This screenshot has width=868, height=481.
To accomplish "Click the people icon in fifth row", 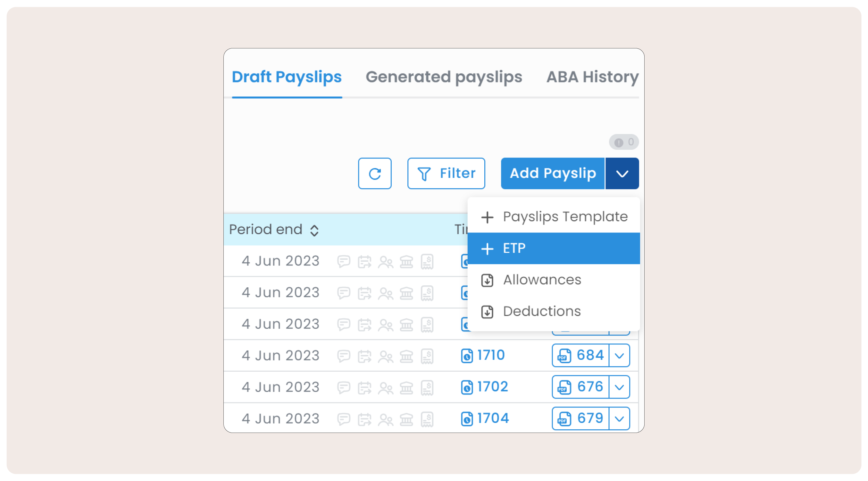I will tap(385, 387).
